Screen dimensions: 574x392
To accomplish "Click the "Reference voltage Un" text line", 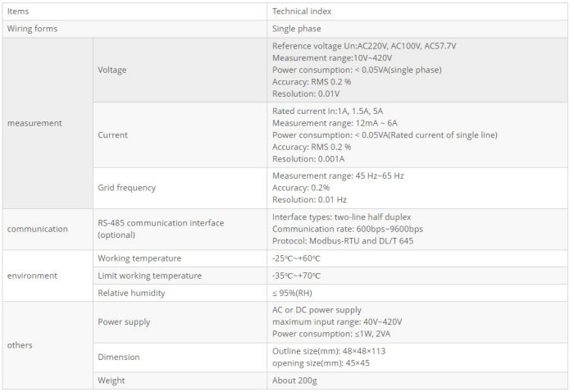I will [364, 46].
